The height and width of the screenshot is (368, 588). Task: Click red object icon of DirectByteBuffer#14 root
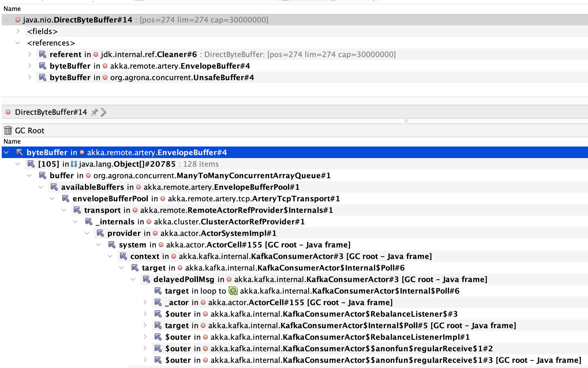click(18, 20)
